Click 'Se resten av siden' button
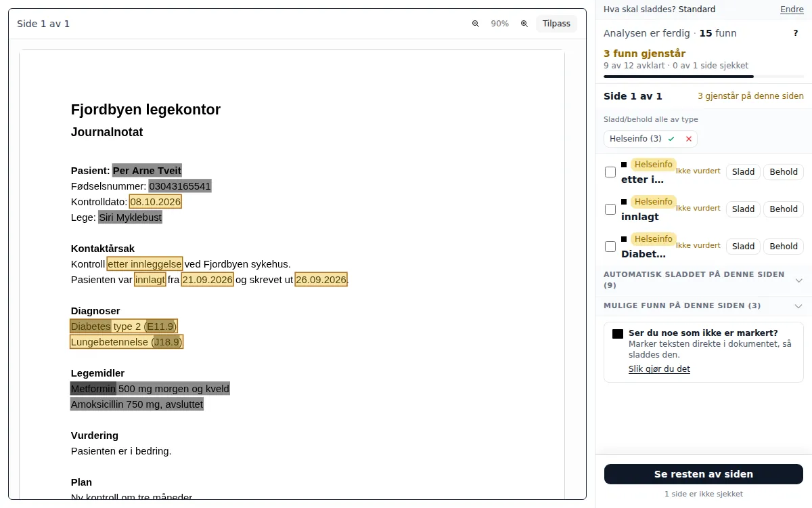812x508 pixels. pos(704,474)
